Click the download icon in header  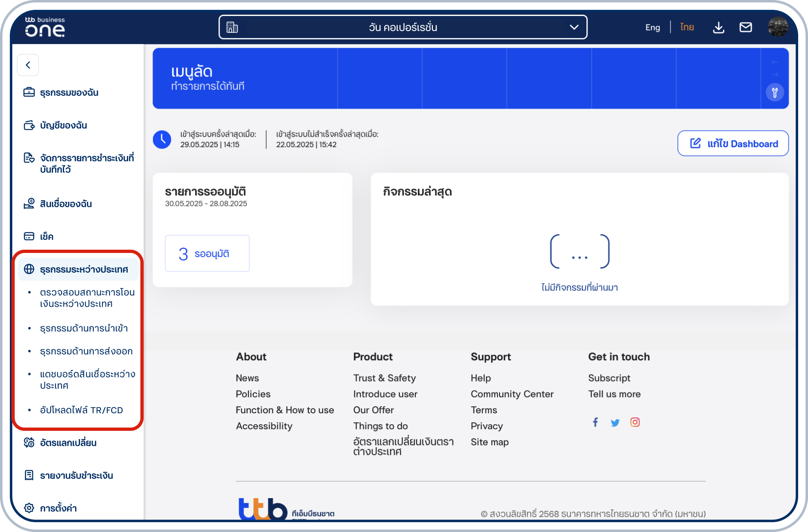coord(719,27)
